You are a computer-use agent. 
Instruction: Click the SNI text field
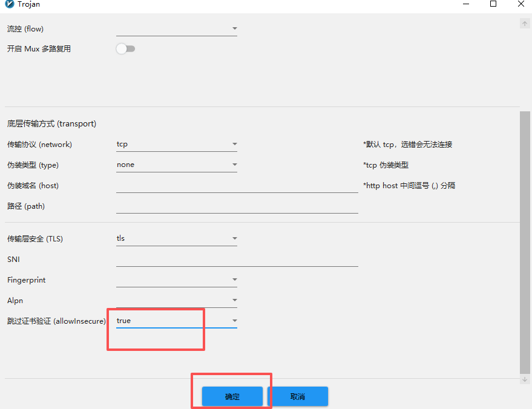click(x=237, y=260)
